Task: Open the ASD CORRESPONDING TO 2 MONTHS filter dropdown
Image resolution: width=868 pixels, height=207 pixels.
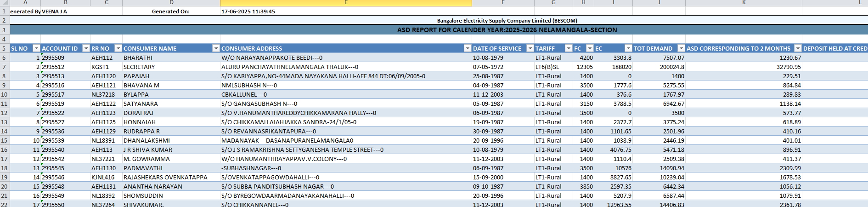Action: coord(798,48)
